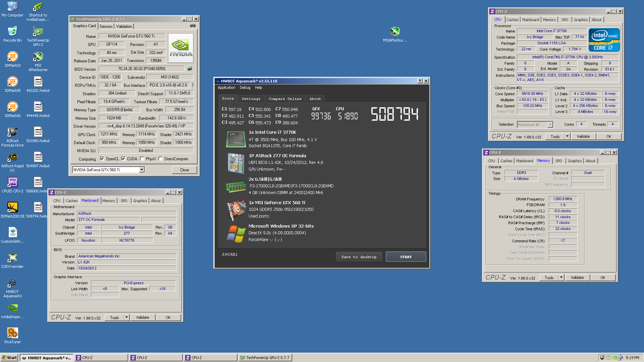
Task: Switch to Compare Online tab
Action: click(285, 99)
